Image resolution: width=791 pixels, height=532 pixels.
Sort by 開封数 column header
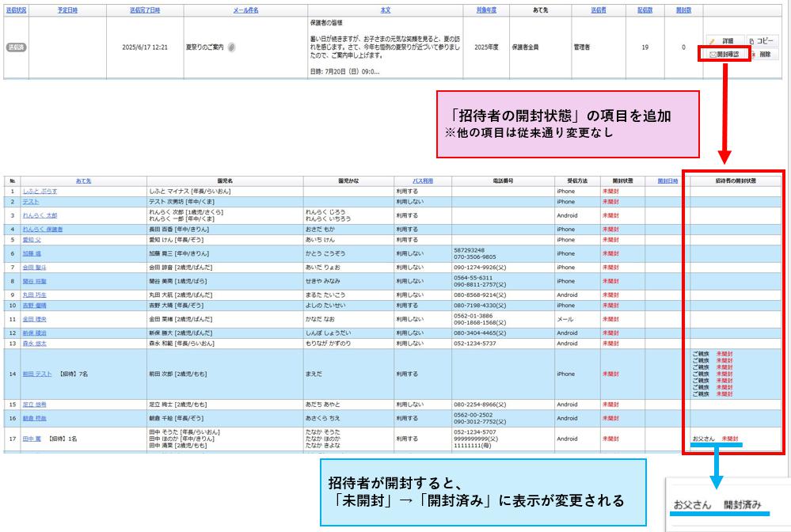pyautogui.click(x=683, y=10)
